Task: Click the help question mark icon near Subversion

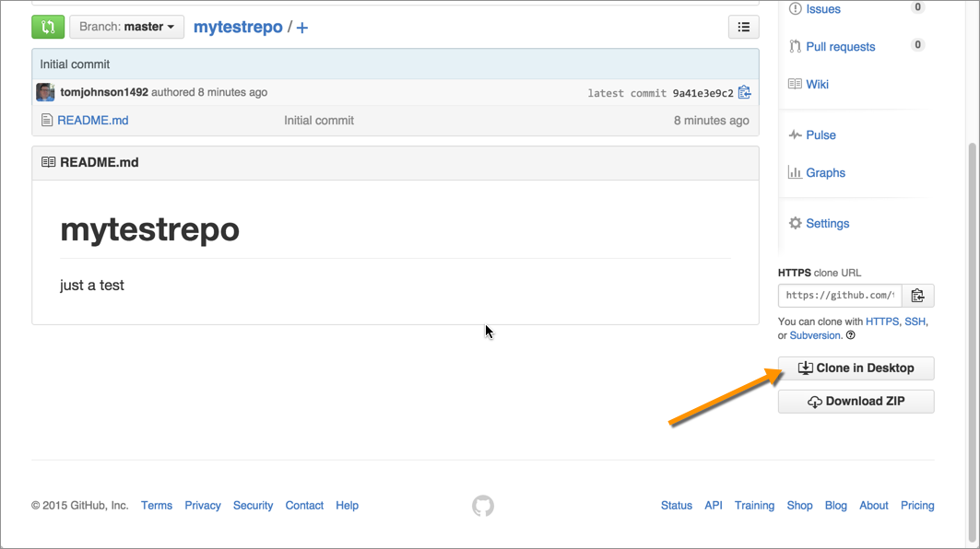Action: [850, 336]
